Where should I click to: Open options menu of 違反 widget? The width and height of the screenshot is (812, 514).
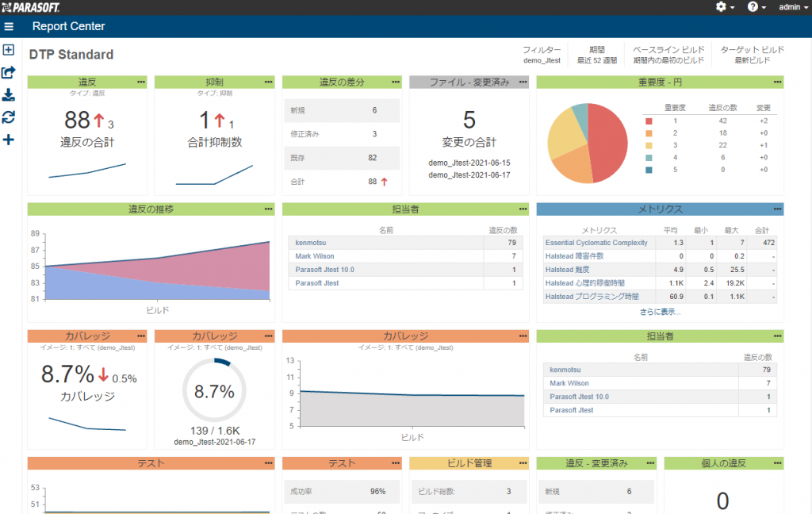(x=141, y=82)
